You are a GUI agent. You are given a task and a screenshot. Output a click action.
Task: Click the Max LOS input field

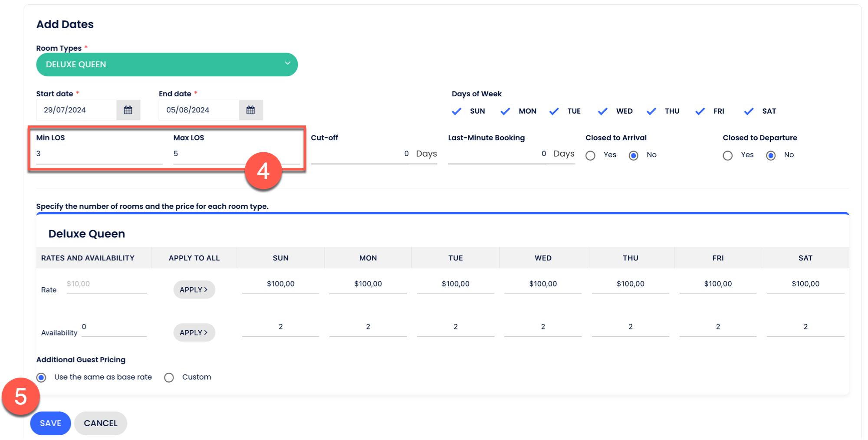(208, 154)
